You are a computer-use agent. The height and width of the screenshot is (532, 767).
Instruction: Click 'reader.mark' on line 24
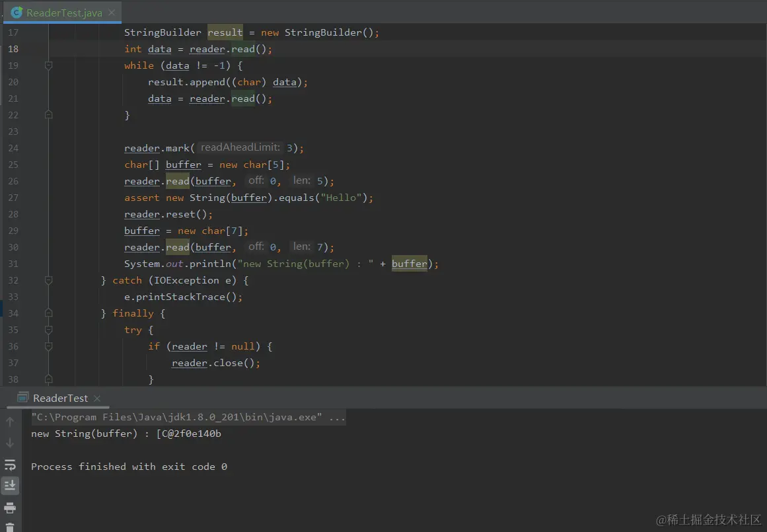tap(157, 148)
